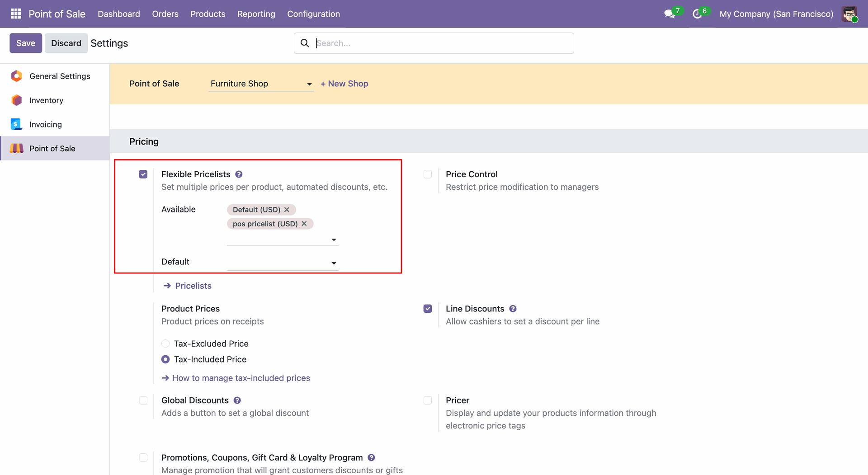Enable the Price Control checkbox
Viewport: 868px width, 475px height.
(428, 174)
